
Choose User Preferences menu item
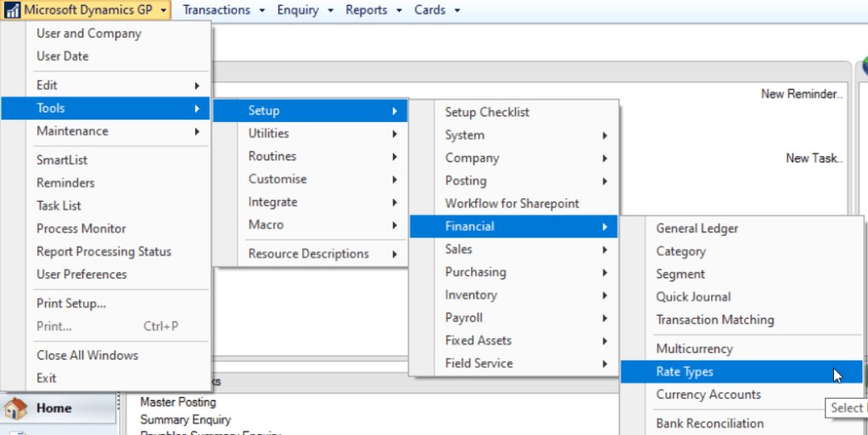(x=81, y=274)
